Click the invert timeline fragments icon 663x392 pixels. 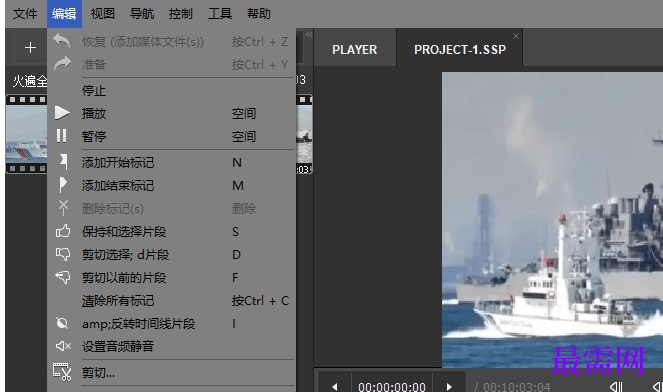(x=62, y=323)
